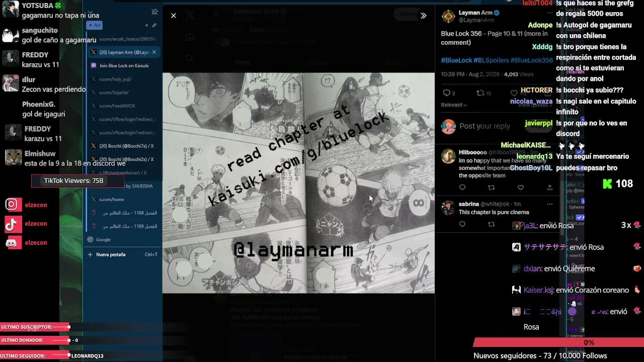Open the Join Blue Lock on Kaisuki tab
Viewport: 644px width, 362px height.
[124, 65]
